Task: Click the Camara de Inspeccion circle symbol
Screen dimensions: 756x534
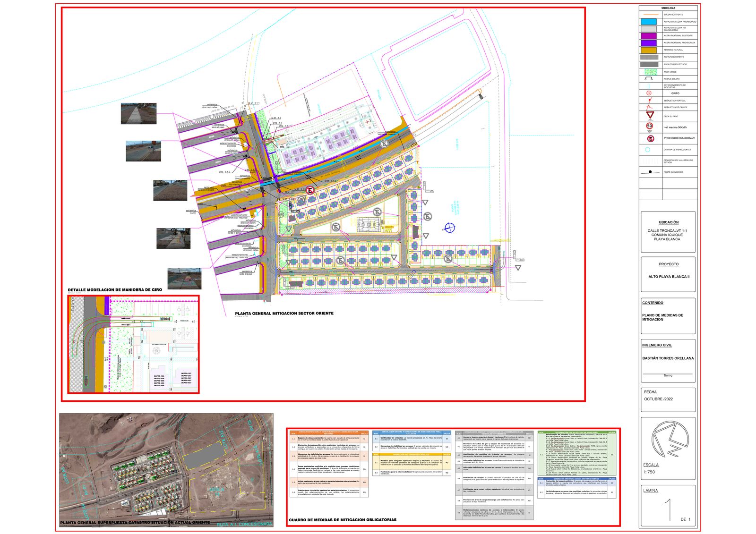Action: (647, 150)
